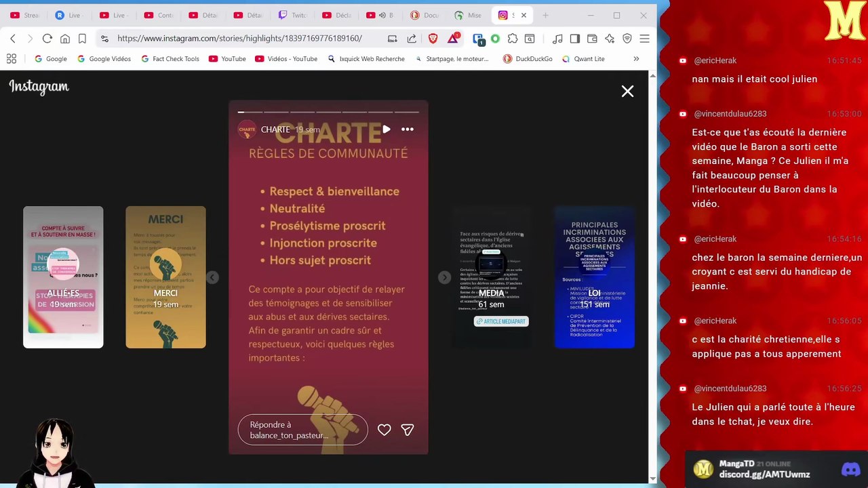
Task: Open the Startpage bookmark
Action: click(x=452, y=59)
